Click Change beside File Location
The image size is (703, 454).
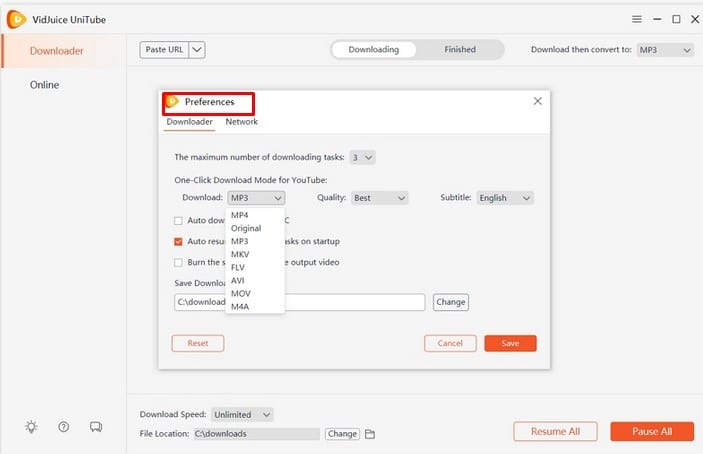click(342, 434)
